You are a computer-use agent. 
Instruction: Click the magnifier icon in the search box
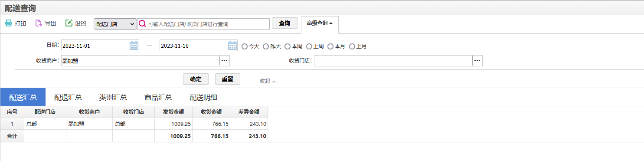click(142, 24)
